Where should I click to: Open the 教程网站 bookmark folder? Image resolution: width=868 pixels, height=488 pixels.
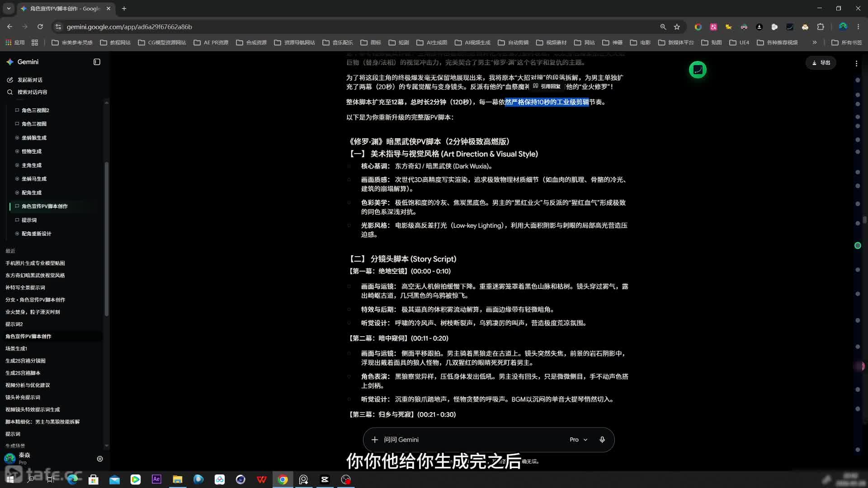(x=115, y=42)
